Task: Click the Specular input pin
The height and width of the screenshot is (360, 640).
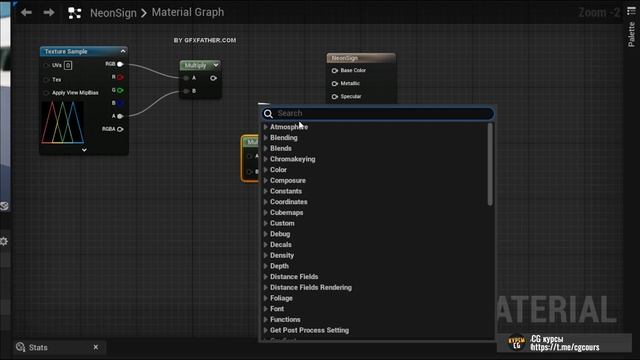Action: tap(335, 97)
